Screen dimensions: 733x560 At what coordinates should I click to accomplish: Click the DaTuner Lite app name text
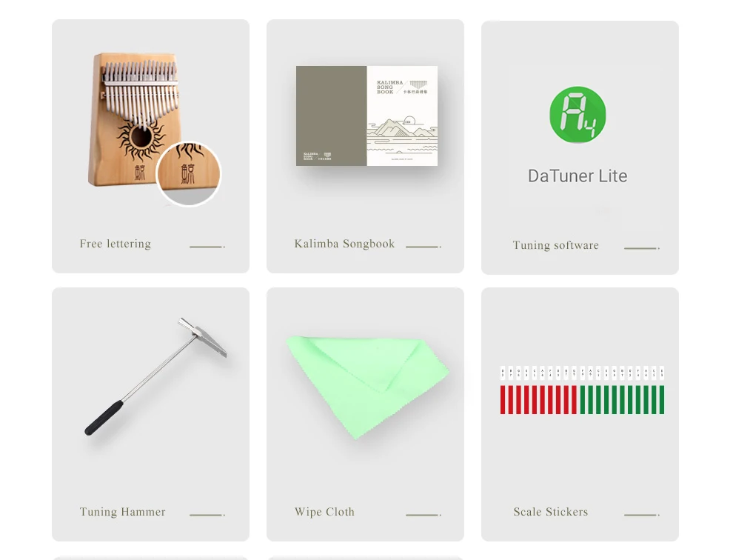click(578, 176)
